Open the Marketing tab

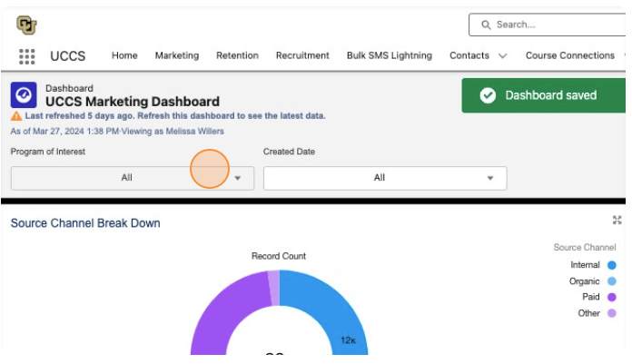pyautogui.click(x=177, y=55)
